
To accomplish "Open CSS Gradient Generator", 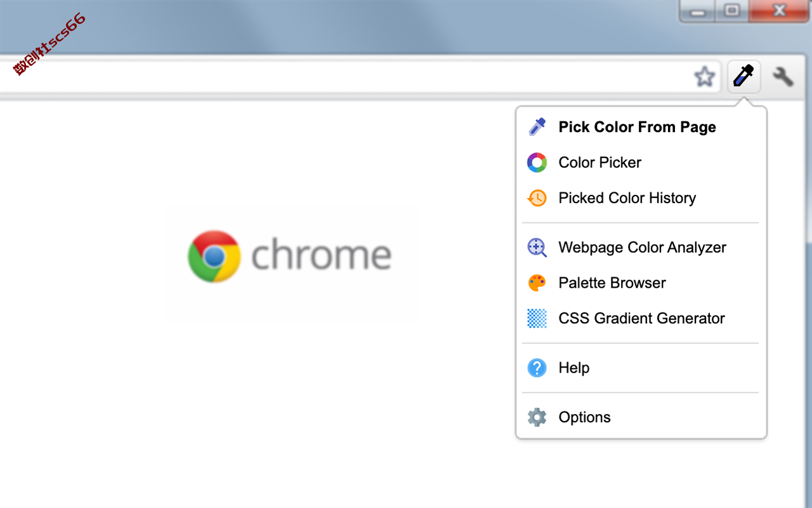I will (x=641, y=319).
